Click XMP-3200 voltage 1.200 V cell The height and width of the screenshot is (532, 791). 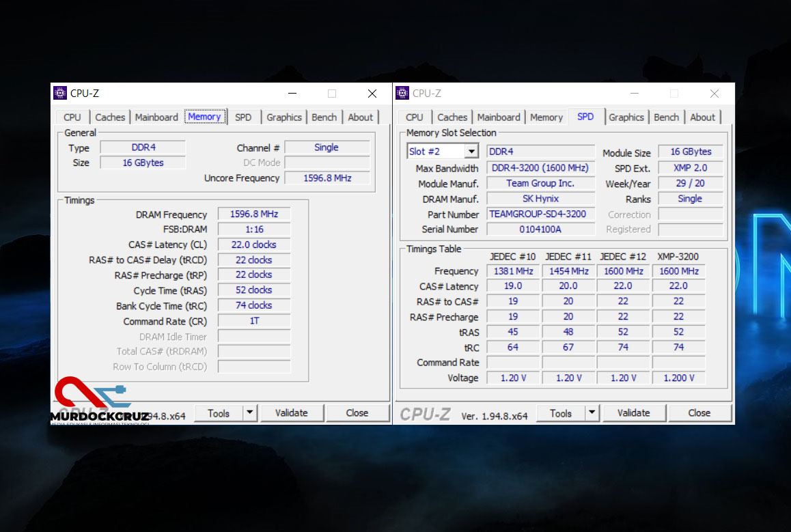[x=678, y=378]
